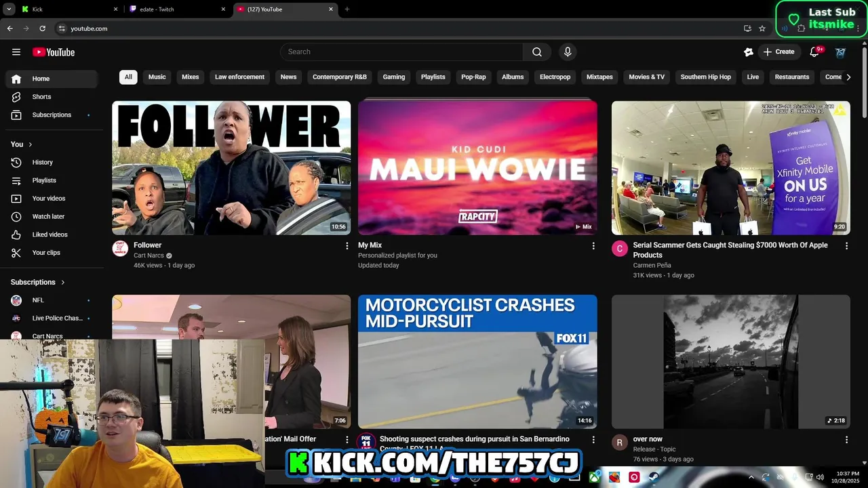This screenshot has height=488, width=868.
Task: Reload the page
Action: coord(42,28)
